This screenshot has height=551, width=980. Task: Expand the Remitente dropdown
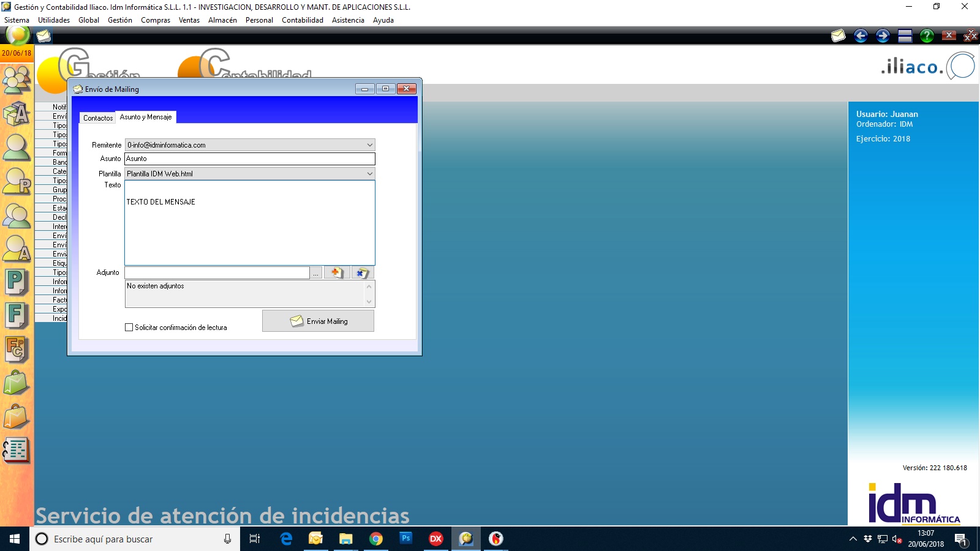click(369, 145)
